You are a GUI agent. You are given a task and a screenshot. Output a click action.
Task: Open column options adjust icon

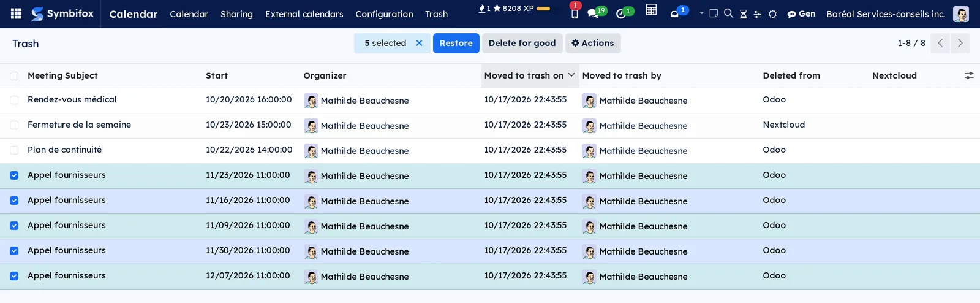(969, 75)
